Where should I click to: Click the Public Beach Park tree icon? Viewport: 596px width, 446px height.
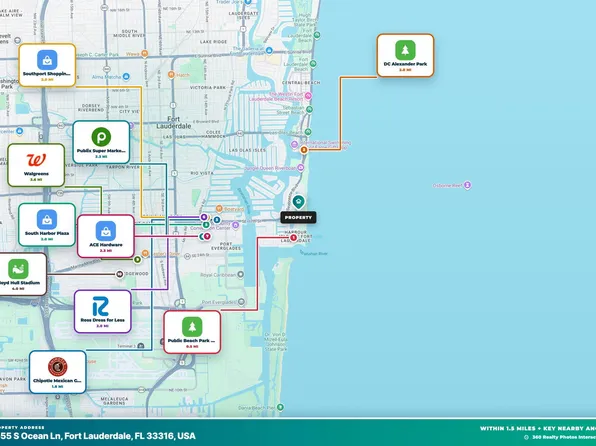tap(192, 327)
